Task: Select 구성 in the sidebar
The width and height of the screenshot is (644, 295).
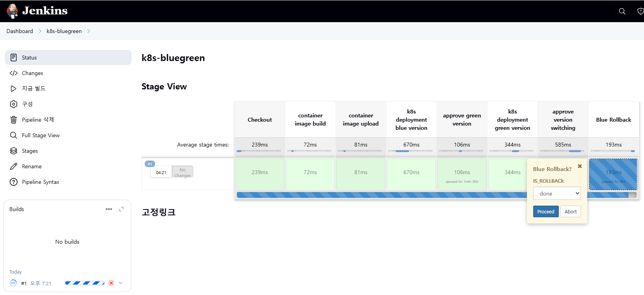Action: [x=68, y=104]
